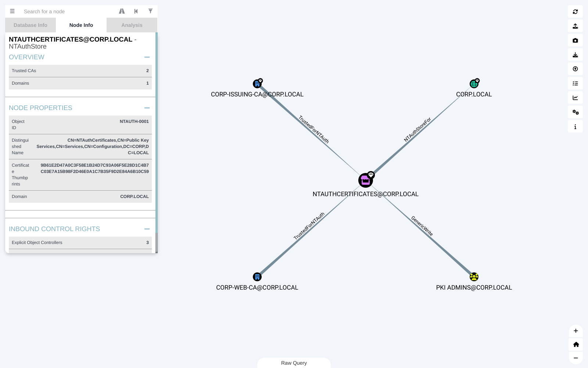The image size is (588, 368).
Task: Select the CORP.LOCAL domain node
Action: click(474, 84)
